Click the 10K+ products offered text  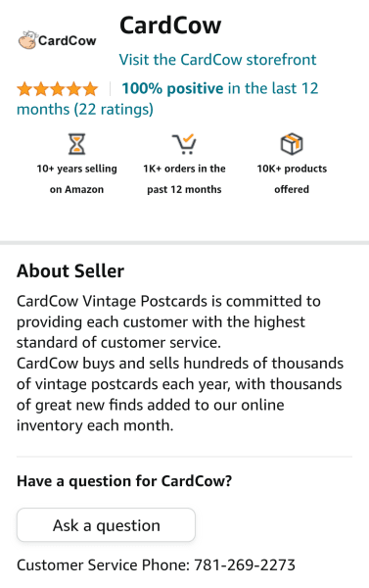pos(292,179)
